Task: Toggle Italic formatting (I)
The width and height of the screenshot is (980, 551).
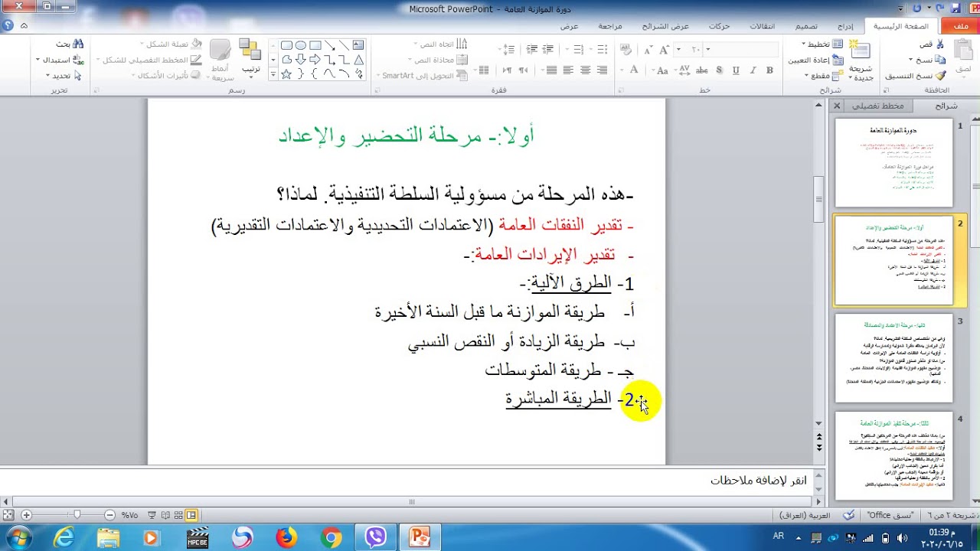Action: (753, 70)
